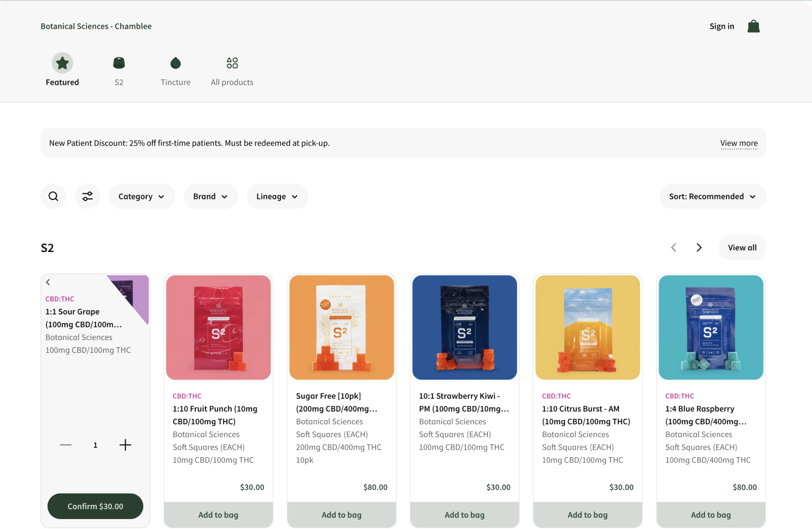Click the Sugar Free $80.00 price
This screenshot has width=812, height=529.
tap(375, 487)
